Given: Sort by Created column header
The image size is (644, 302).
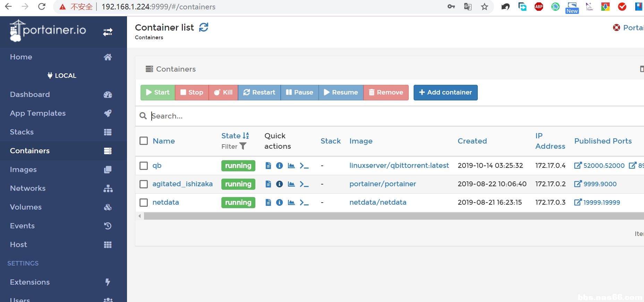Looking at the screenshot, I should pos(472,141).
